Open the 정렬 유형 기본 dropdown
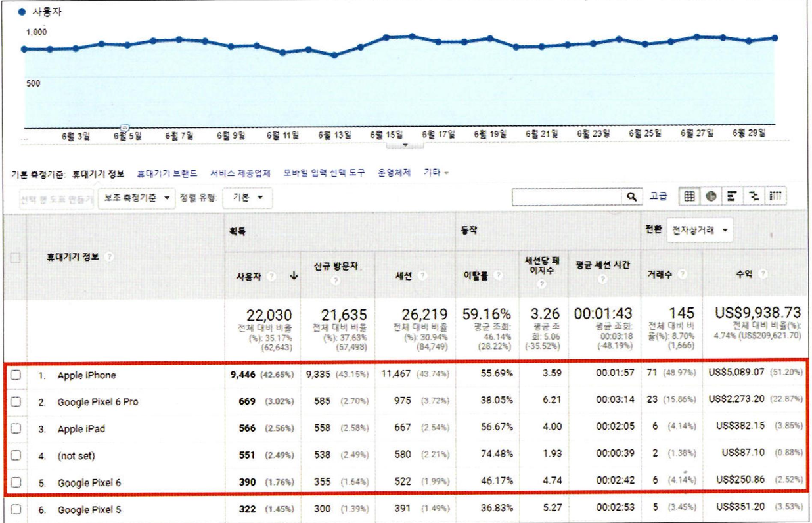Screen dimensions: 812x523 click(248, 197)
